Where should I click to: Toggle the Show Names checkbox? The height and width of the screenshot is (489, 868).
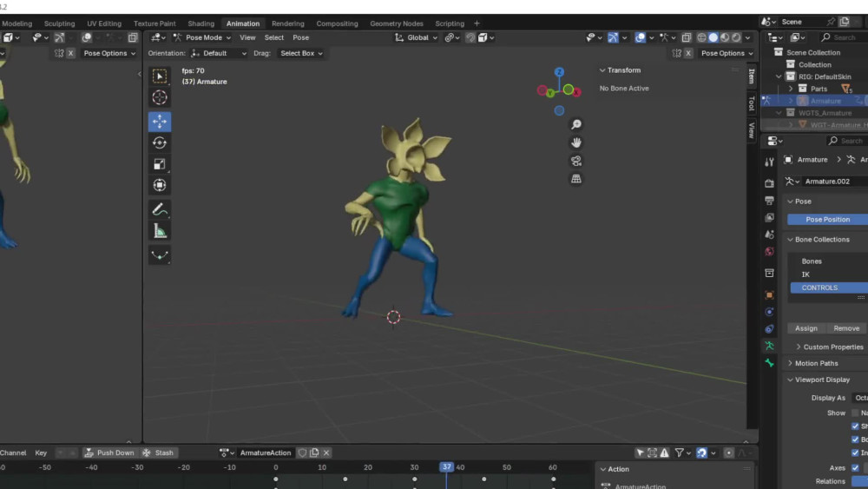pyautogui.click(x=855, y=413)
